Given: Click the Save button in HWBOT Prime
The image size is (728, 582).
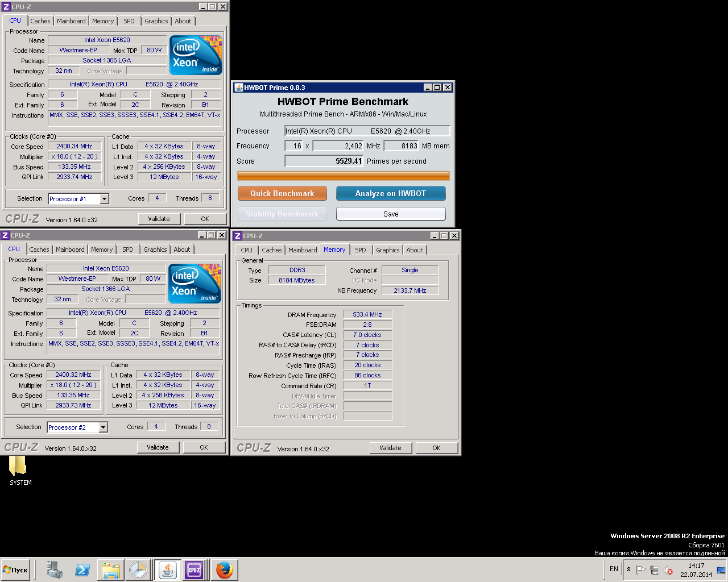Looking at the screenshot, I should 391,214.
